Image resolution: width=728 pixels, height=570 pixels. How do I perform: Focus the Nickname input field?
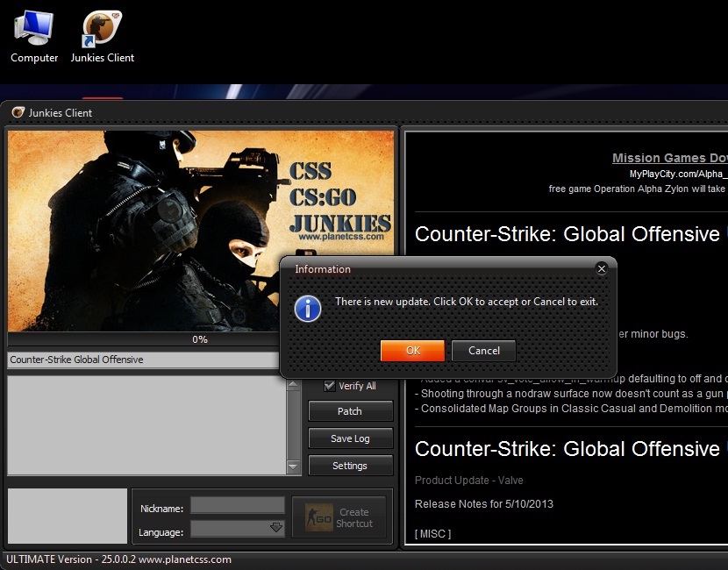point(238,505)
